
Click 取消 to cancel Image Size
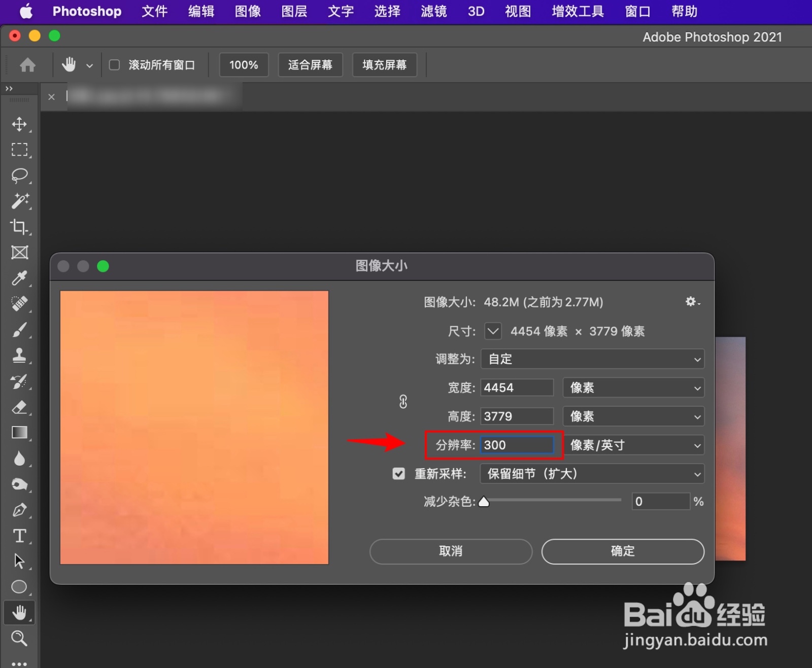coord(451,551)
